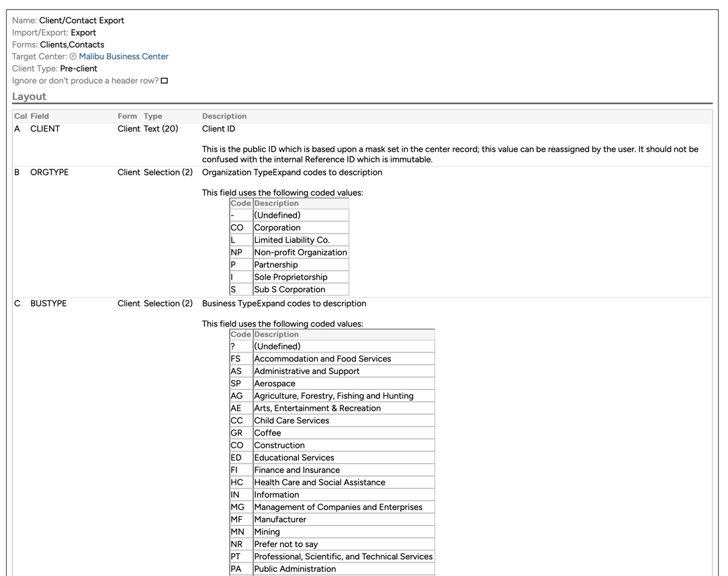Toggle the ignore header row checkbox
Viewport: 728px width, 576px height.
tap(165, 81)
